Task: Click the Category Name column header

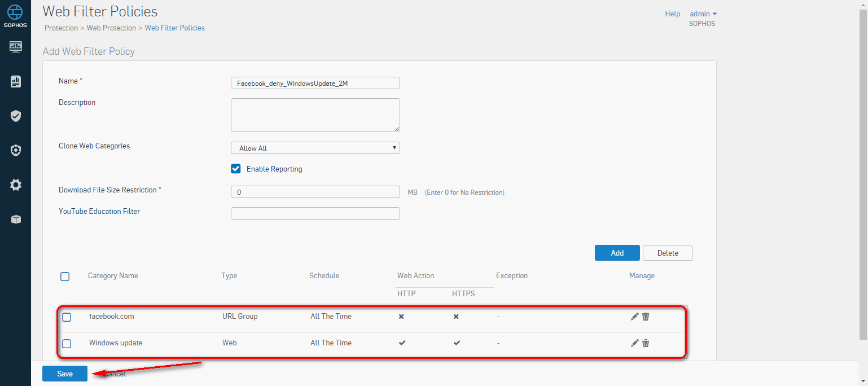Action: click(x=113, y=276)
